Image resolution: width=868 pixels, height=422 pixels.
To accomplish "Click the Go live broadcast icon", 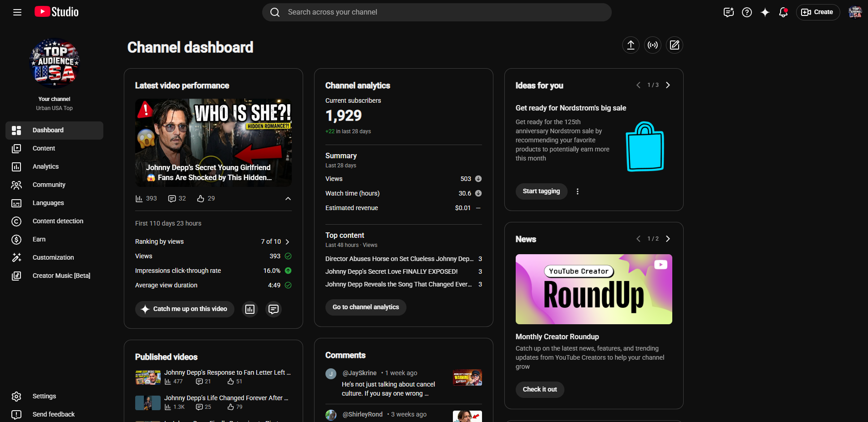I will click(x=653, y=45).
